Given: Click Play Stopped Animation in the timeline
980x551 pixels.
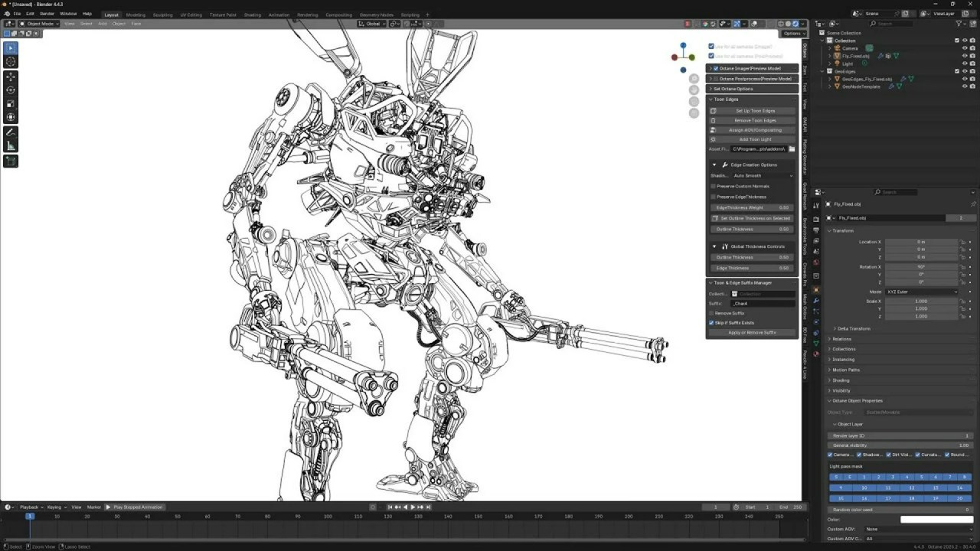Looking at the screenshot, I should coord(136,507).
